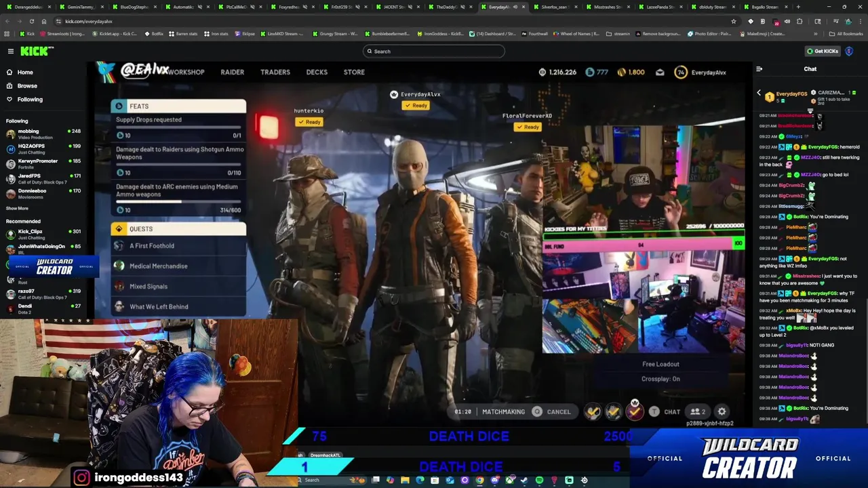Click the KICK logo
Screen dimensions: 868x488
[x=34, y=52]
